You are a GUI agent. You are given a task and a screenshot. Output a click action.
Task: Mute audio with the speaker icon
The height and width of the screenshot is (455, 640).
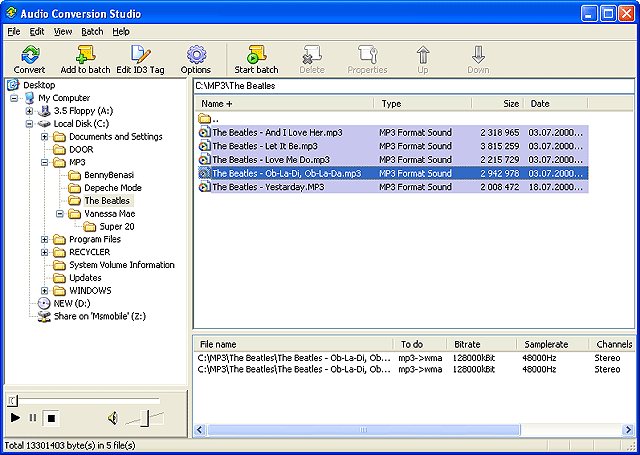pos(113,417)
